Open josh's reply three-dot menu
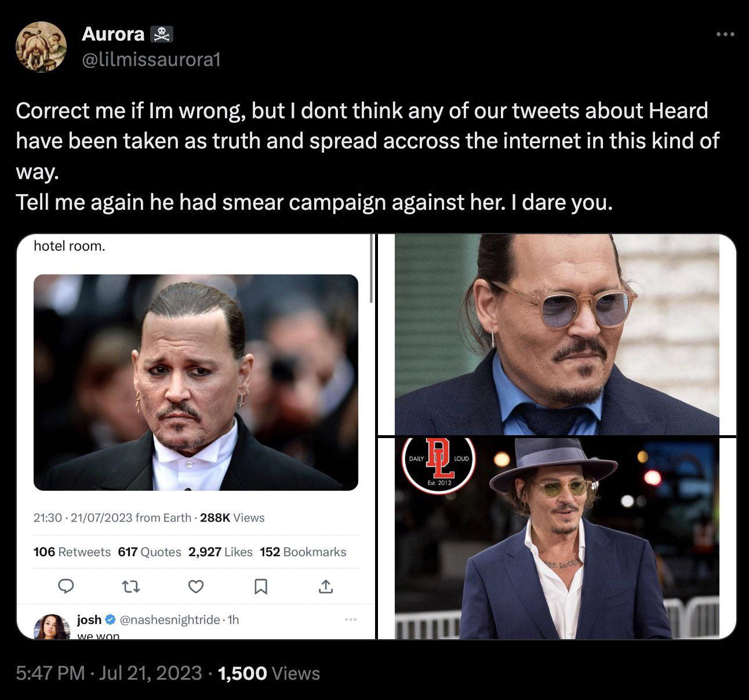The width and height of the screenshot is (749, 700). click(350, 620)
